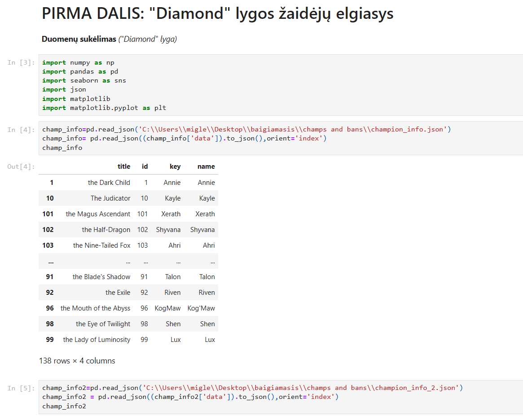Select the 'key' column header
The image size is (523, 420).
click(x=175, y=166)
